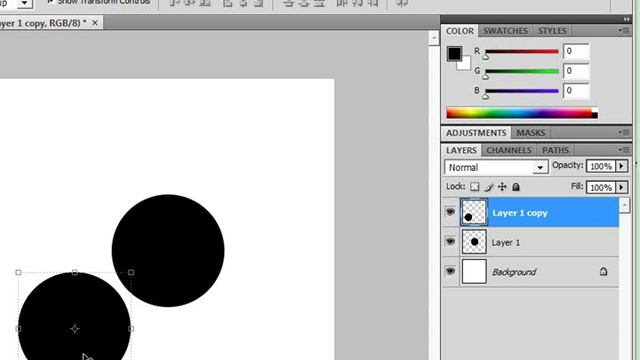This screenshot has width=640, height=360.
Task: Click the top-right transform handle
Action: tap(131, 272)
